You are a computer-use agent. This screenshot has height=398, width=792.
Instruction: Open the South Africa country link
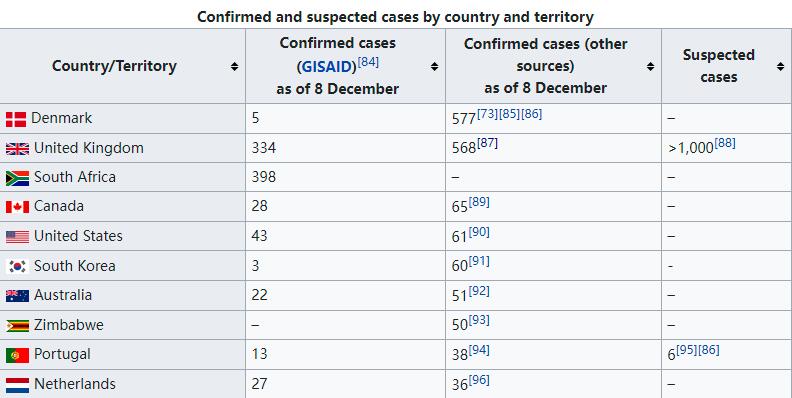click(x=75, y=177)
